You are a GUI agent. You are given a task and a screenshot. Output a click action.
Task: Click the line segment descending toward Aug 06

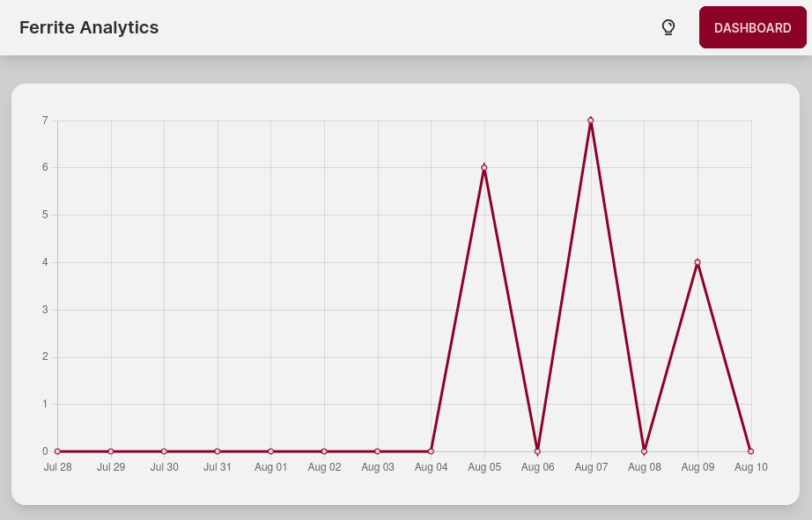tap(511, 308)
